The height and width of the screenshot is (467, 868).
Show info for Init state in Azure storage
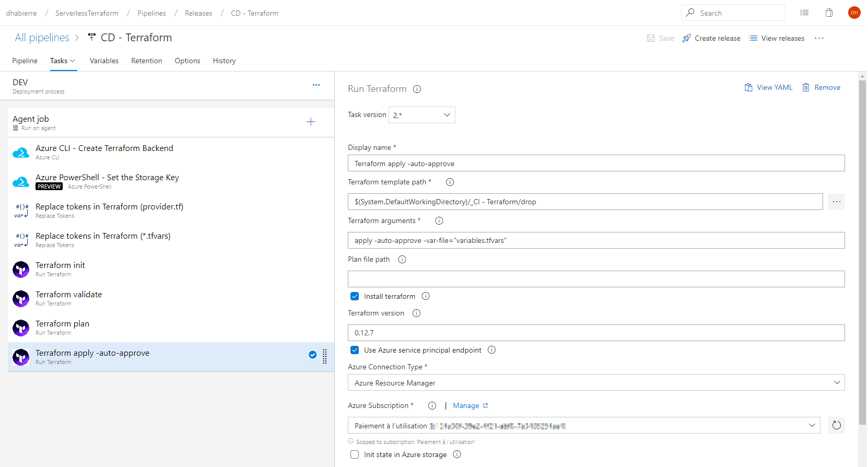point(457,454)
